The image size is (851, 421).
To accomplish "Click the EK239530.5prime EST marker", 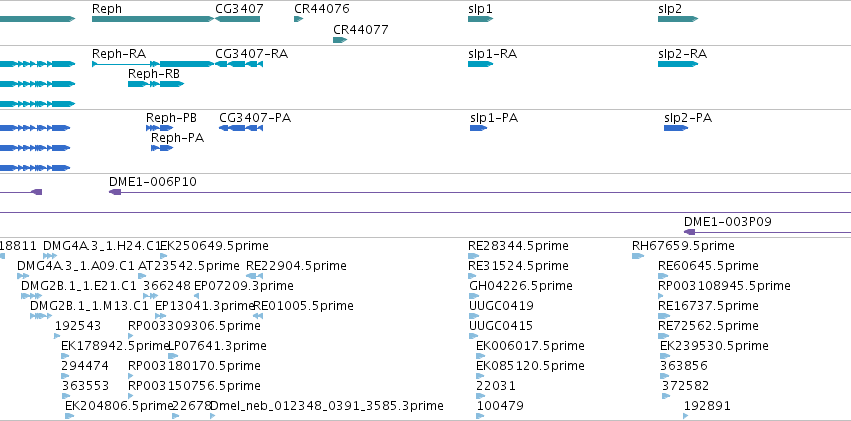I will [665, 356].
